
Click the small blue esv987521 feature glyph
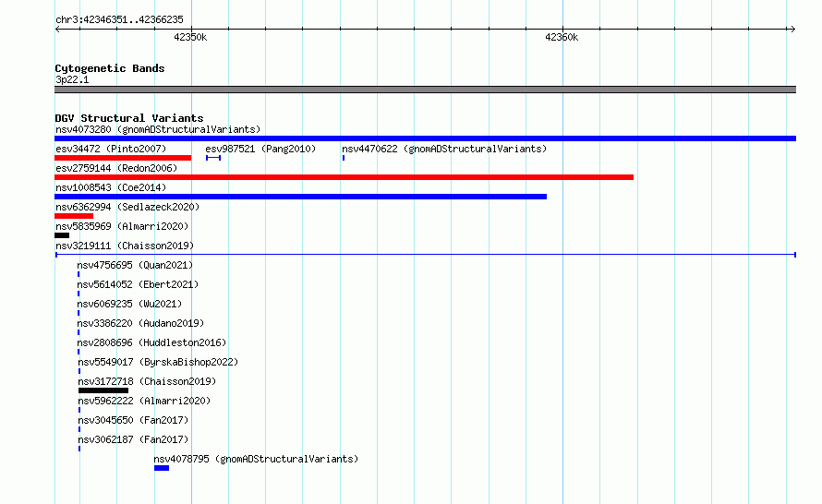(213, 158)
